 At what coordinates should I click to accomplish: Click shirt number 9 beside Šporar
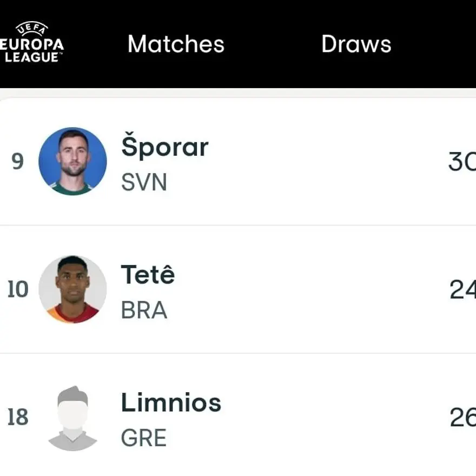pyautogui.click(x=18, y=162)
